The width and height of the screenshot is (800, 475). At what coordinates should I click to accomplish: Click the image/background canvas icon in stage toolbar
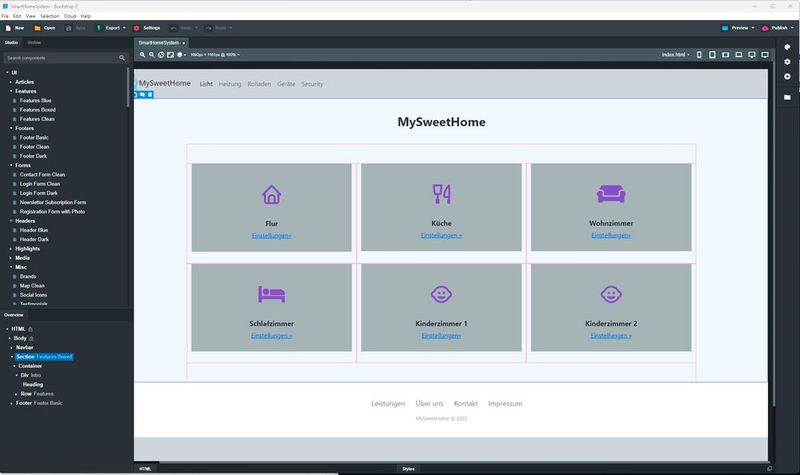pyautogui.click(x=170, y=55)
